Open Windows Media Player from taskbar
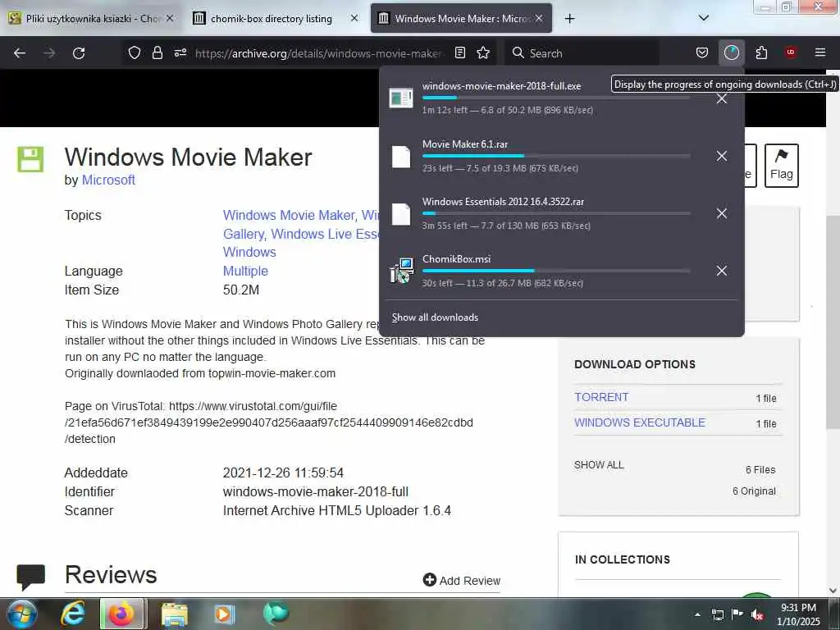Viewport: 840px width, 630px height. click(x=223, y=614)
